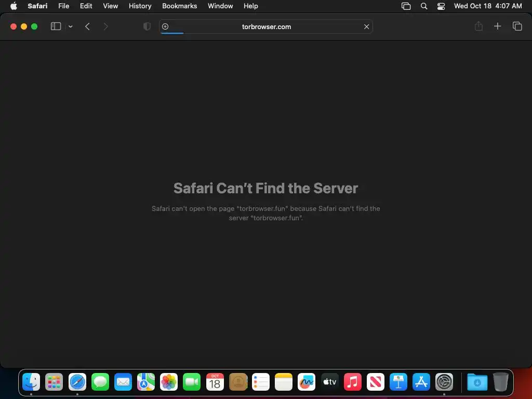Screen dimensions: 532x399
Task: Open the Help menu
Action: coord(251,6)
